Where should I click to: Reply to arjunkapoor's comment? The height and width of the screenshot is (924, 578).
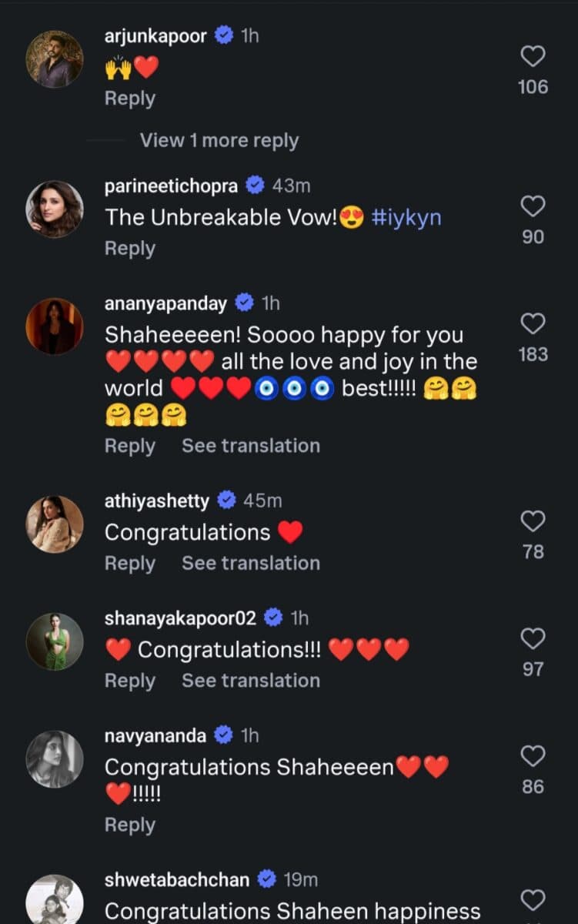129,99
